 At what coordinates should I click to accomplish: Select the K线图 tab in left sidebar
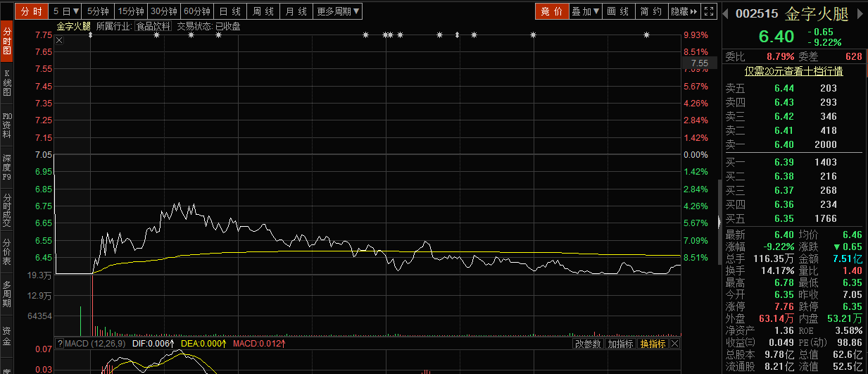[7, 82]
